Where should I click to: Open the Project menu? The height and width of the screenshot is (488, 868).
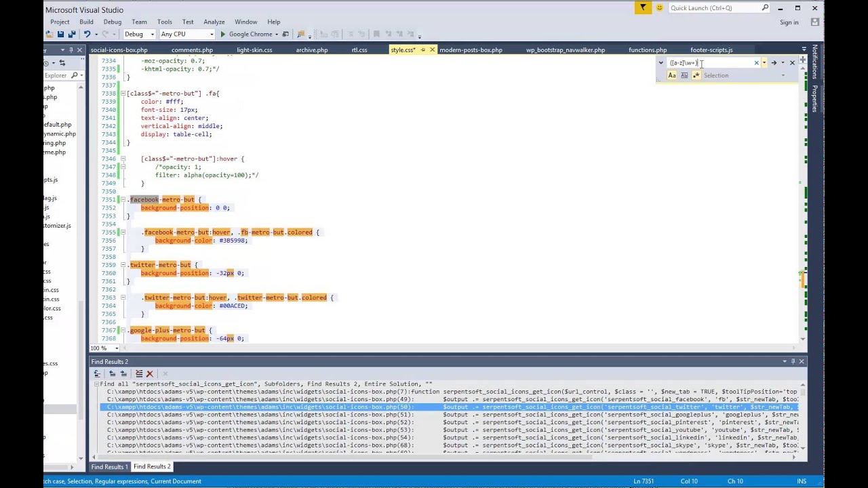[x=60, y=22]
